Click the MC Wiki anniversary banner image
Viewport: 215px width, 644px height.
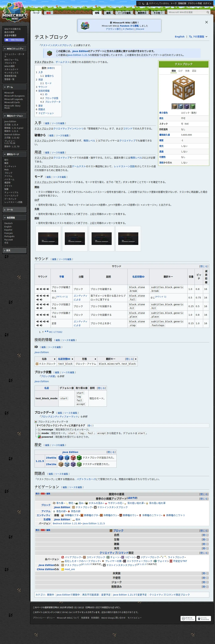(x=85, y=26)
